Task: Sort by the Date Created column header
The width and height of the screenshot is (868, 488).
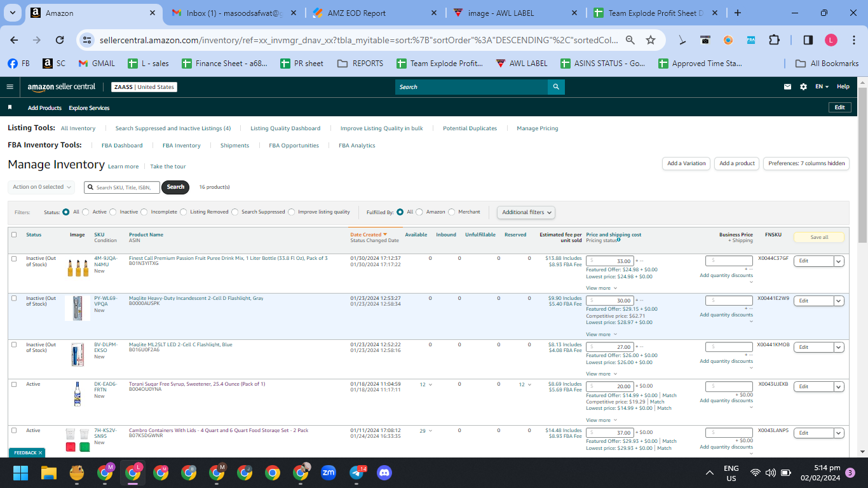Action: click(369, 234)
